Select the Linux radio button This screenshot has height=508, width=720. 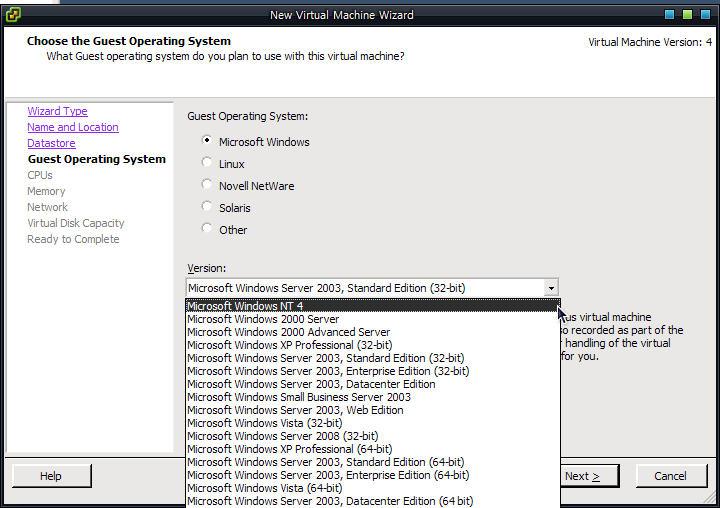(207, 163)
